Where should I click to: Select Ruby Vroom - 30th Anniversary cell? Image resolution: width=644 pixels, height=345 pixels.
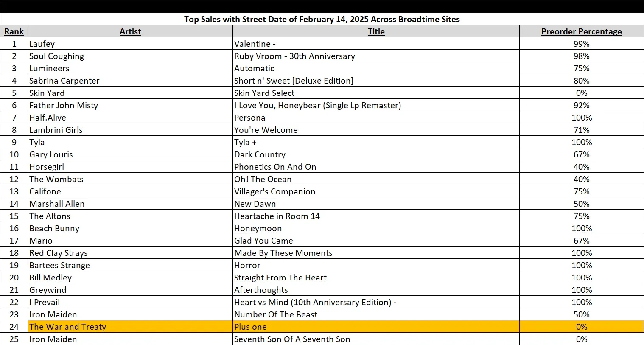coord(376,56)
